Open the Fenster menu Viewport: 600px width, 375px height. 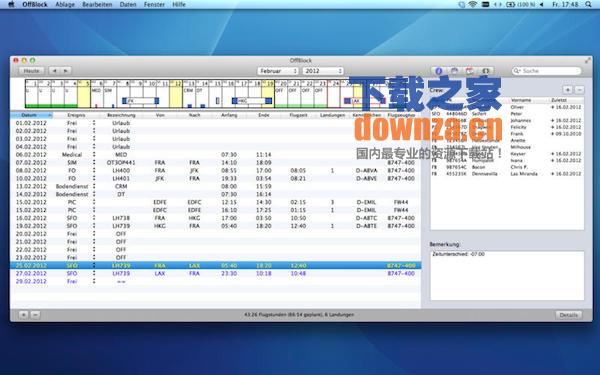click(x=154, y=4)
